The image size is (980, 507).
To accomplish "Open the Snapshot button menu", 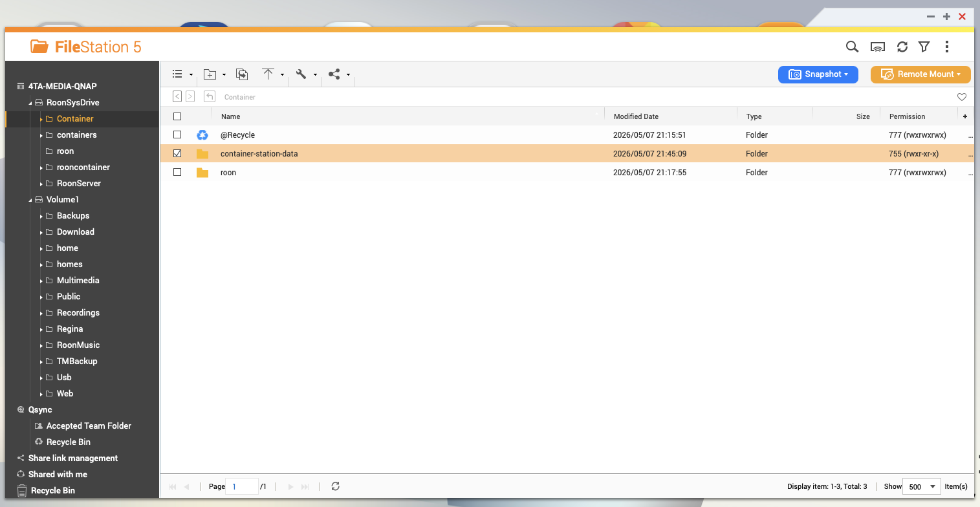I will tap(818, 74).
